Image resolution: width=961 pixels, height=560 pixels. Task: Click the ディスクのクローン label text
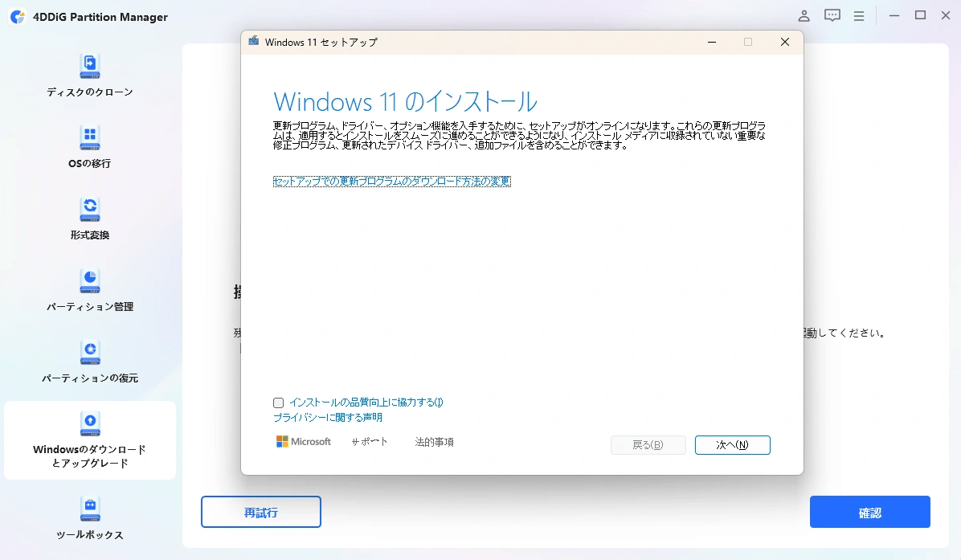click(x=90, y=92)
